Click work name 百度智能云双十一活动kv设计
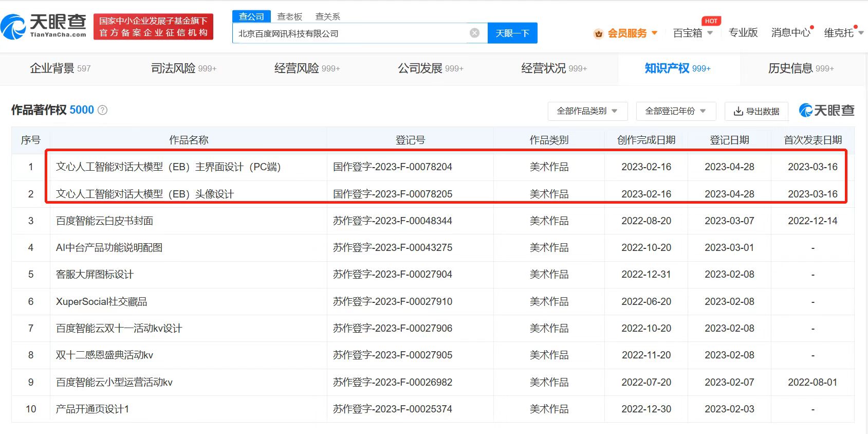The image size is (868, 434). click(119, 328)
